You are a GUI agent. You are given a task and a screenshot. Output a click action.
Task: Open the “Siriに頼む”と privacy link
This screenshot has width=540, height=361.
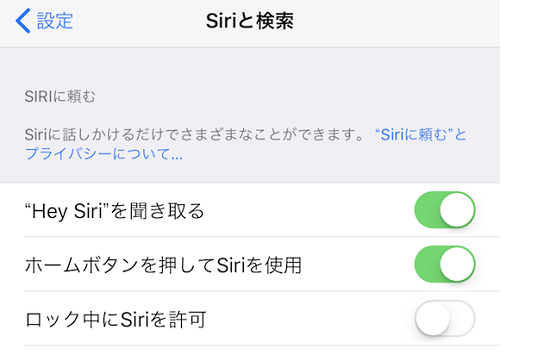(x=420, y=134)
